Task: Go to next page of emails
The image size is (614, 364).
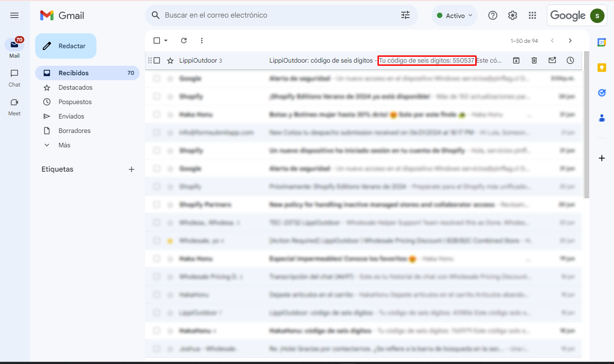Action: 570,41
